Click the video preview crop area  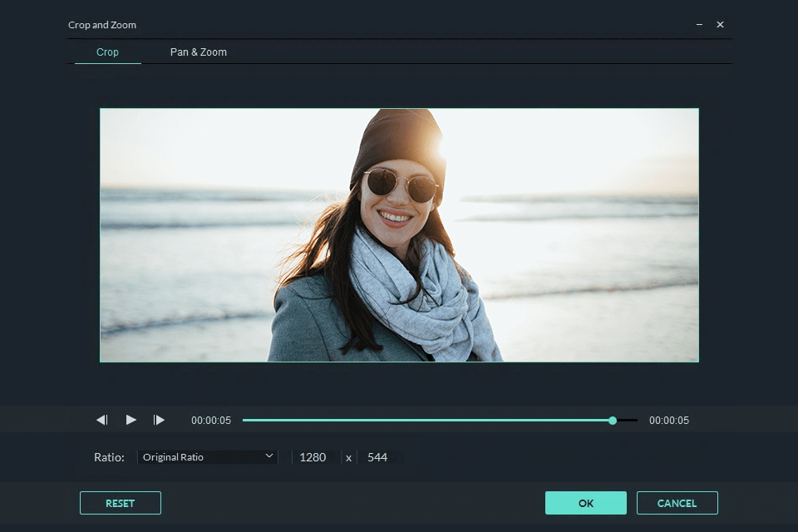pos(400,235)
